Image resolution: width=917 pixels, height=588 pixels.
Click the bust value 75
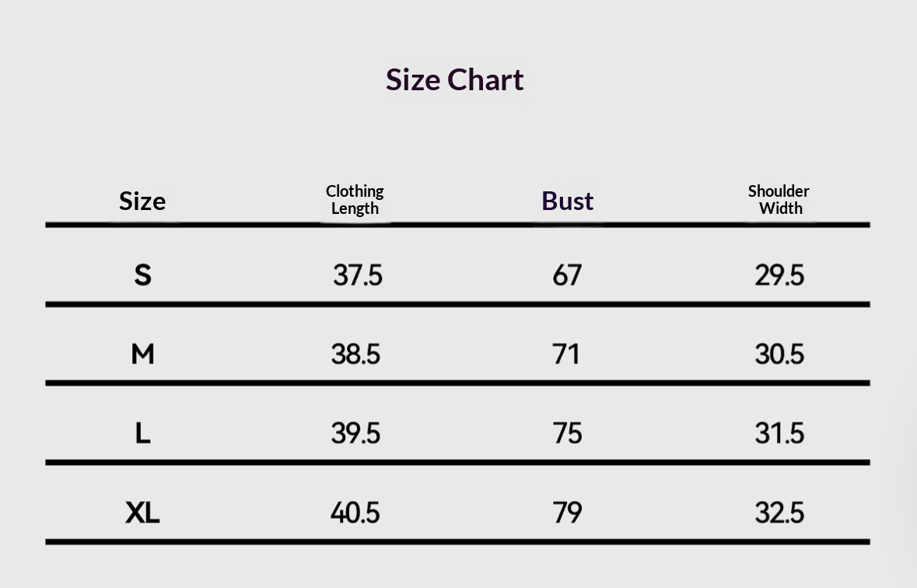click(x=567, y=433)
